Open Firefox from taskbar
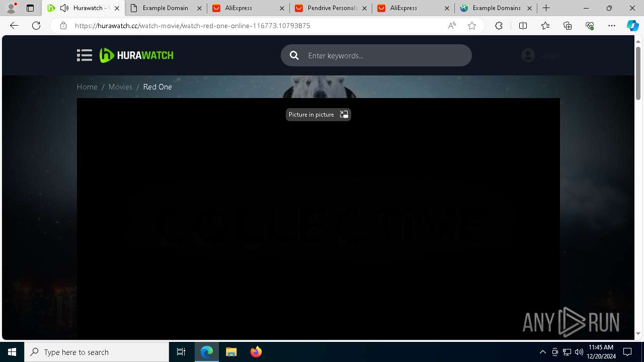 tap(256, 352)
